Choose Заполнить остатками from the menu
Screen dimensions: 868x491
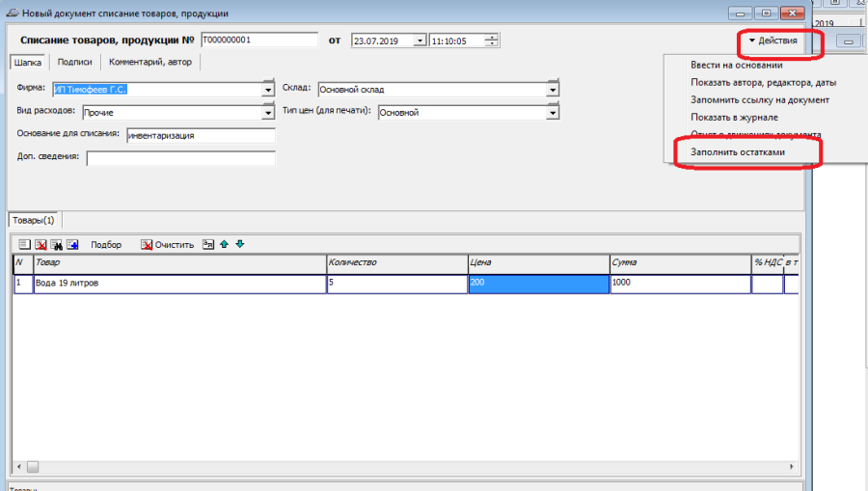737,152
